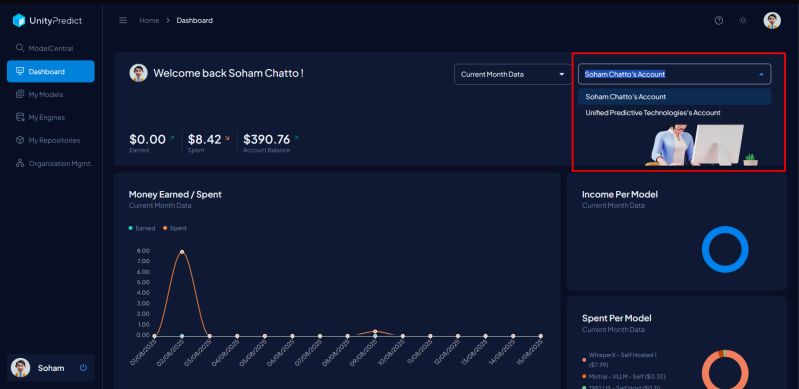This screenshot has width=799, height=389.
Task: Click the UnityPredict cube logo
Action: point(19,20)
